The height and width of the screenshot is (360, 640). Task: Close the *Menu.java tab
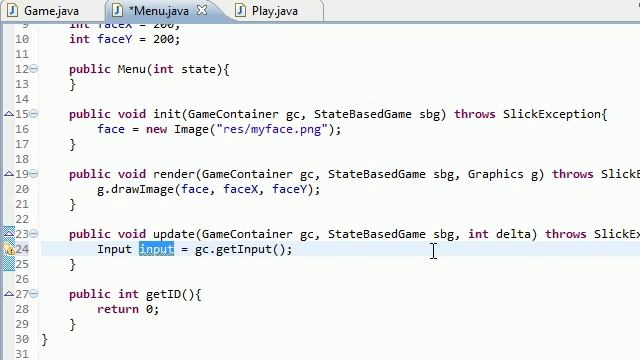(x=202, y=10)
